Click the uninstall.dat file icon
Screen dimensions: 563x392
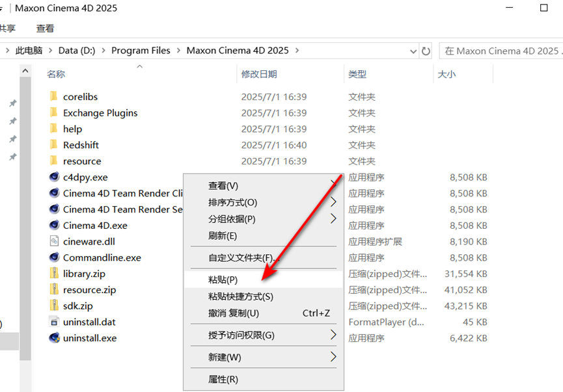point(54,321)
